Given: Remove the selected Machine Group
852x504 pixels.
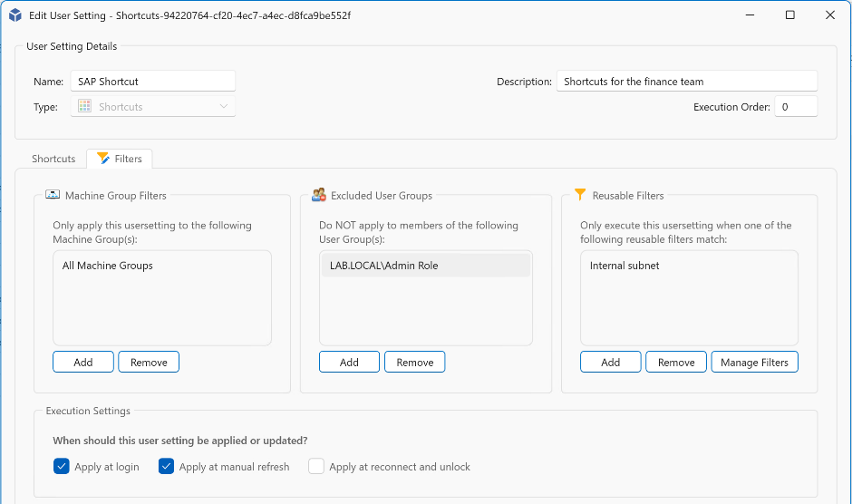Looking at the screenshot, I should pos(149,362).
